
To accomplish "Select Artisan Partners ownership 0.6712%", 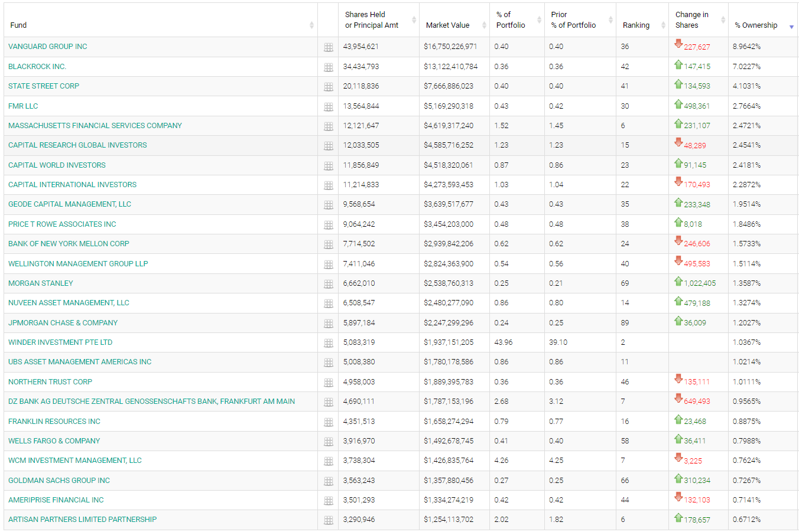I will click(747, 520).
